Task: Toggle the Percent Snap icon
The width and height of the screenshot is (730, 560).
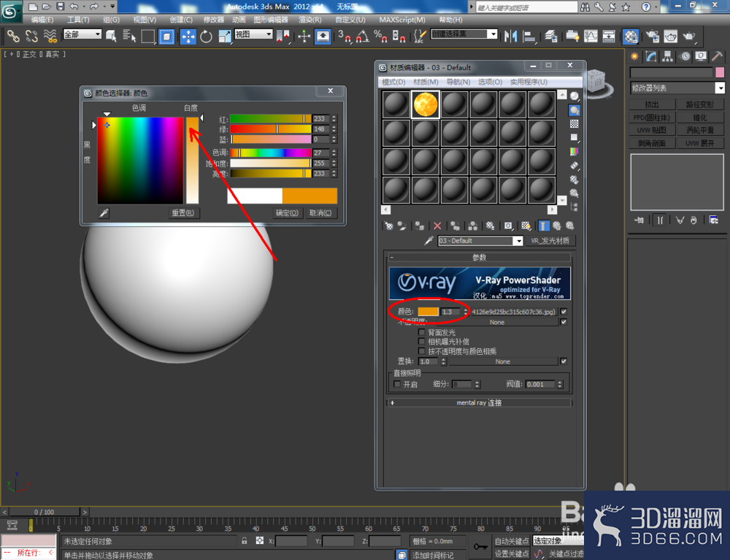Action: point(380,37)
